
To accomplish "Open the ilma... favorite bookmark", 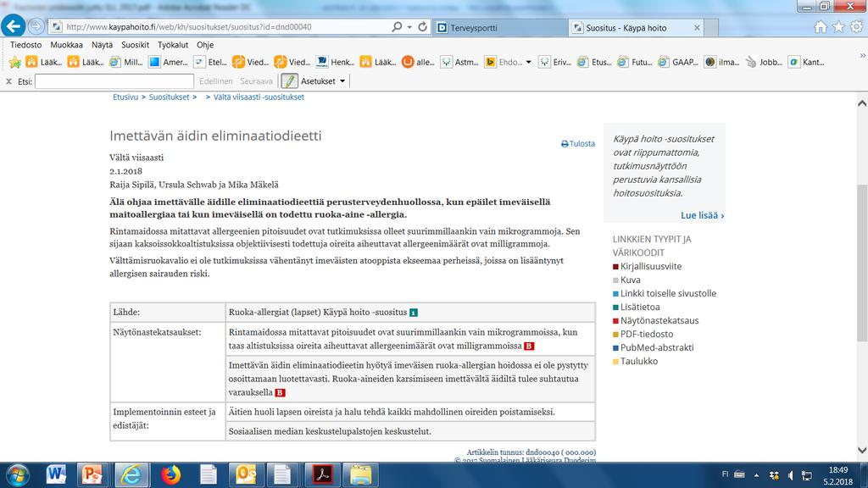I will tap(722, 62).
